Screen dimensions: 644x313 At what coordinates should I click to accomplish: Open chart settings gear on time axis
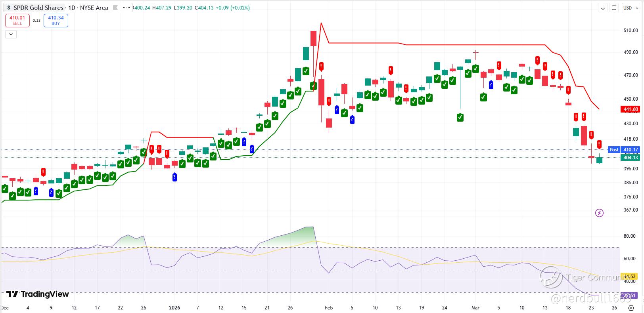pos(631,307)
